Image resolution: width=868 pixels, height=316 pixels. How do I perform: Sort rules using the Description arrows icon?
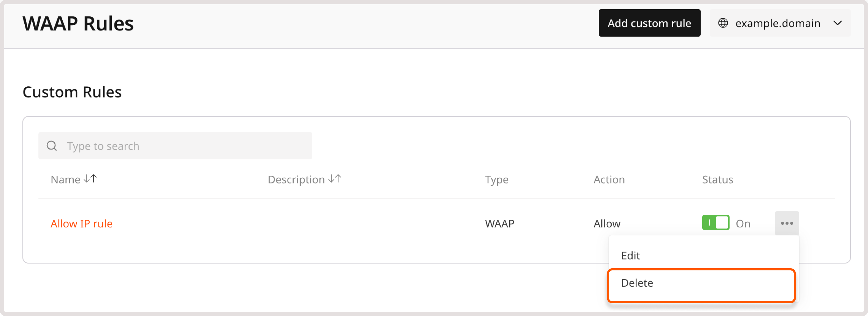[335, 179]
